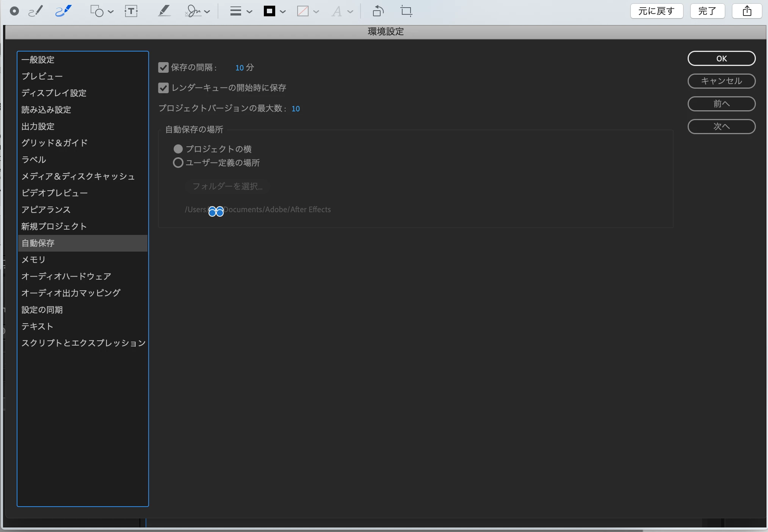Expand the line style dropdown
The height and width of the screenshot is (532, 768).
pyautogui.click(x=249, y=12)
